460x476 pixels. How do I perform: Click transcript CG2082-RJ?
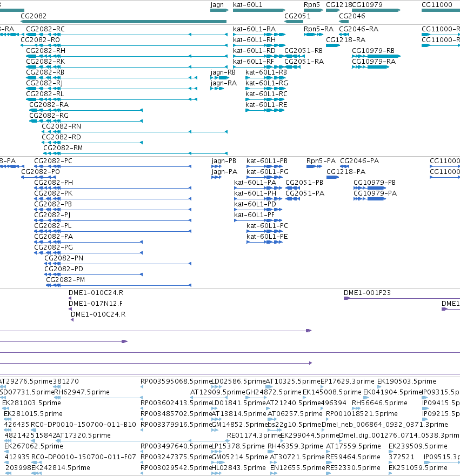(44, 83)
